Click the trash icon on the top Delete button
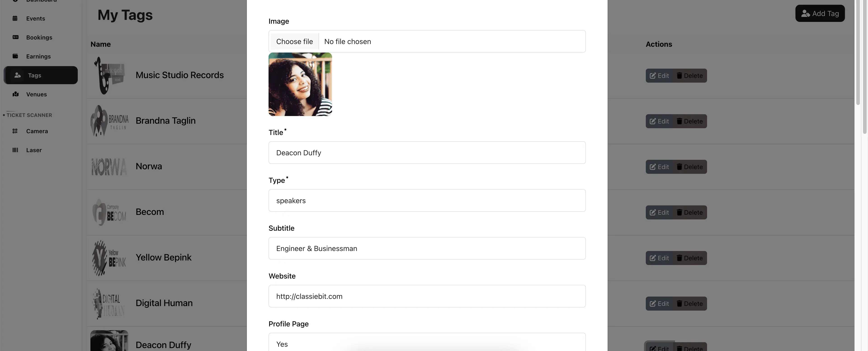Screen dimensions: 868x351 tap(679, 75)
